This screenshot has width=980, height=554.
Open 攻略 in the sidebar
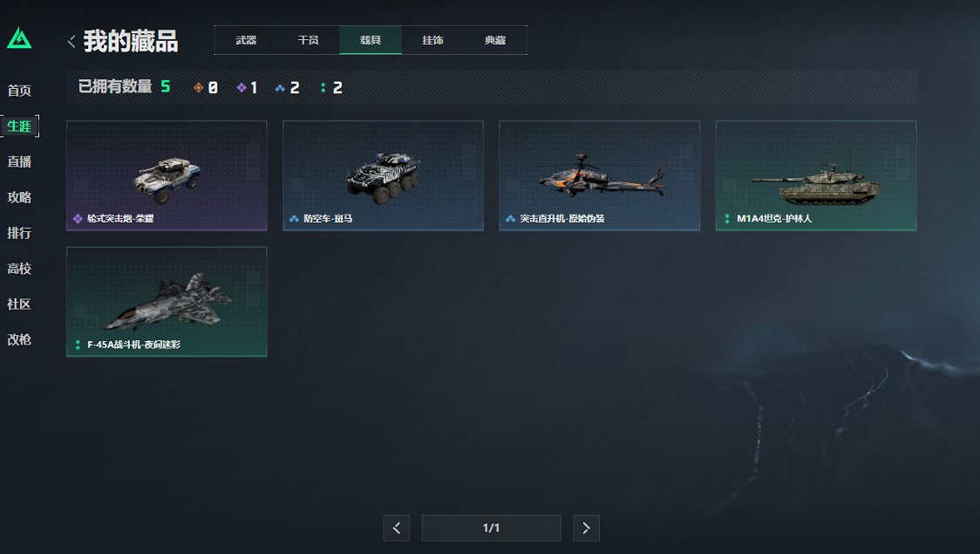pos(19,197)
